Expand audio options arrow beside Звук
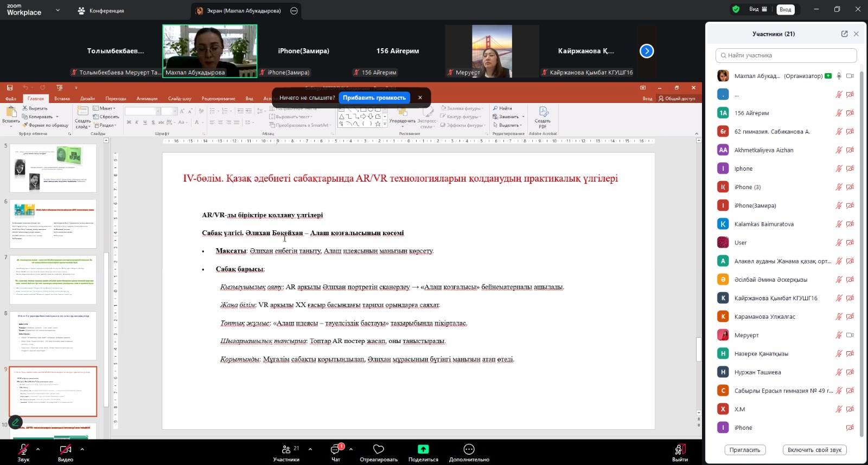The height and width of the screenshot is (465, 868). click(x=38, y=449)
